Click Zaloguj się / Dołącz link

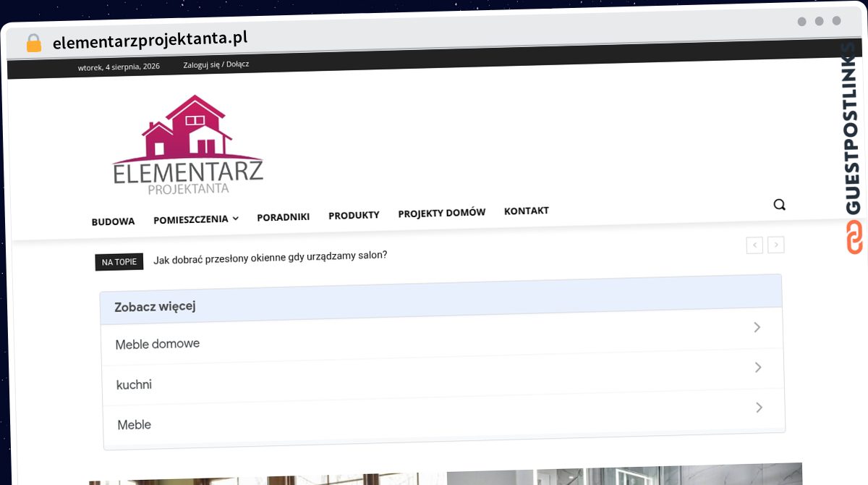[216, 64]
